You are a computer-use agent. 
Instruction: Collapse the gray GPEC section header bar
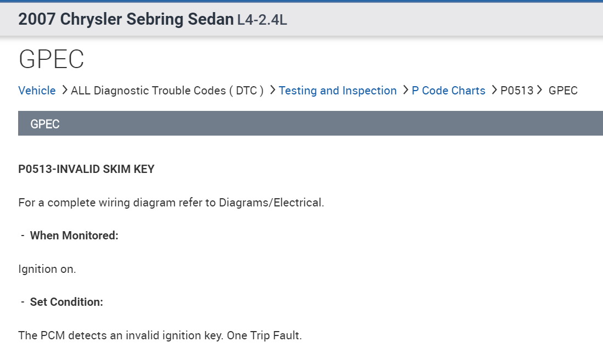[310, 124]
